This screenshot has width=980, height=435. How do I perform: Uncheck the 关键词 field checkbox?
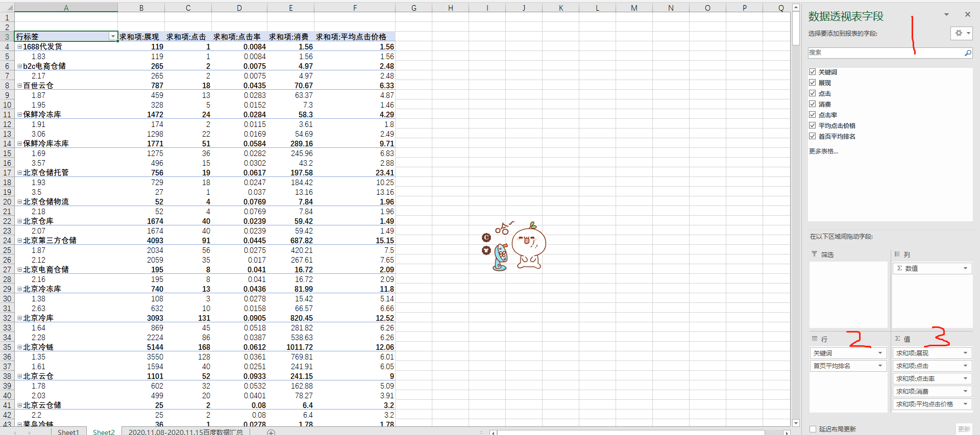coord(812,72)
